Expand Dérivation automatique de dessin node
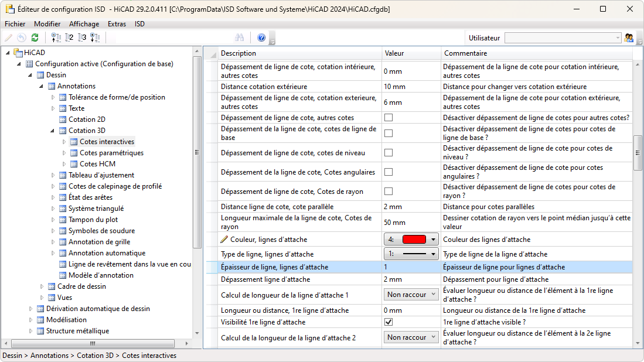Viewport: 644px width, 362px height. [x=30, y=309]
